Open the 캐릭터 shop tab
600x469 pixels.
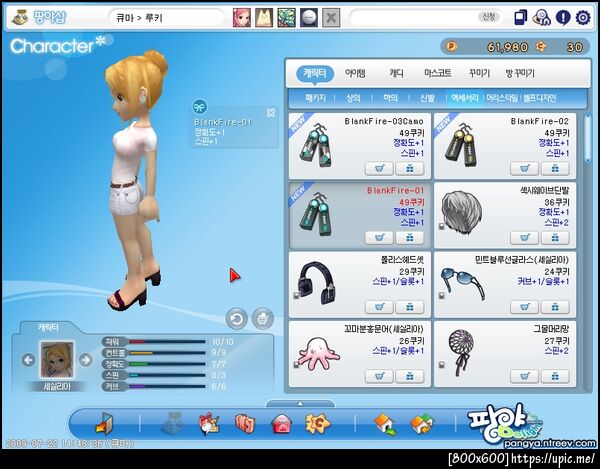[315, 73]
